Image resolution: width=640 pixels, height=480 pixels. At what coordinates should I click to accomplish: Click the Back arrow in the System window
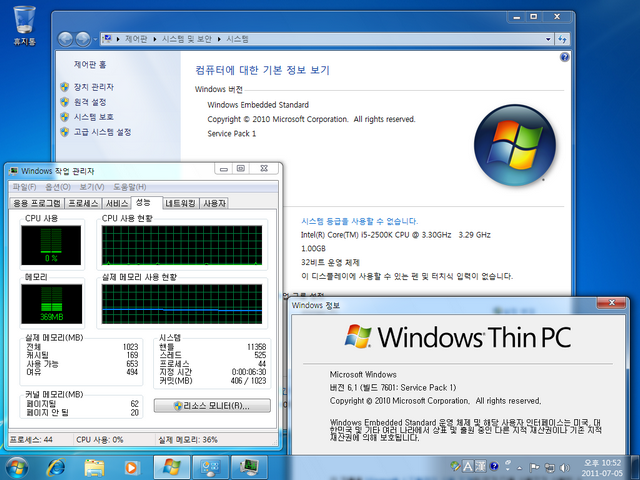[x=65, y=39]
